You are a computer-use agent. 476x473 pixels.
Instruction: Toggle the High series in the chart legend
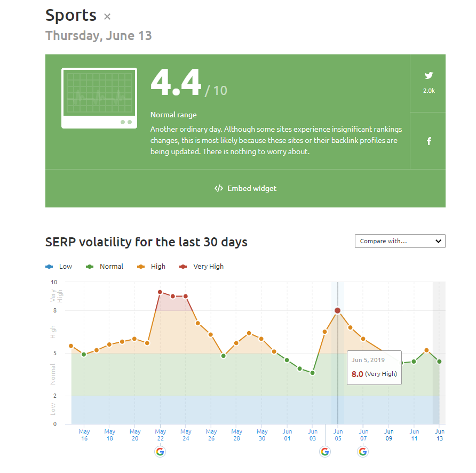pyautogui.click(x=151, y=266)
